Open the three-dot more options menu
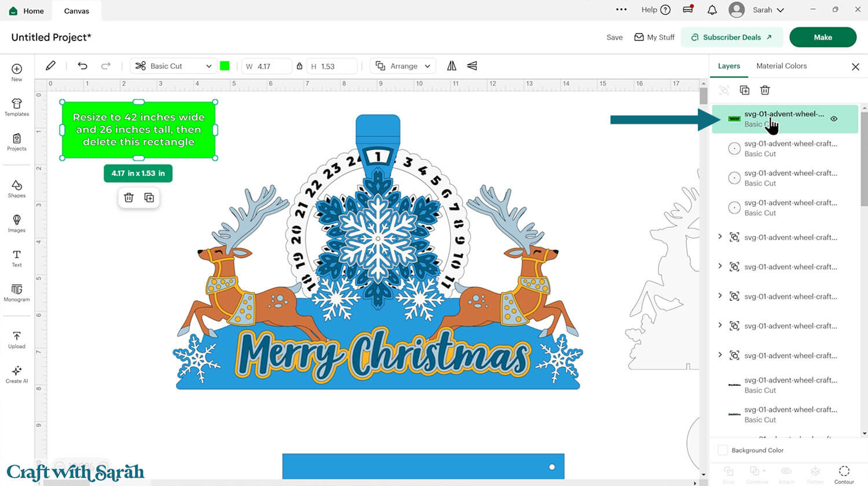 621,10
